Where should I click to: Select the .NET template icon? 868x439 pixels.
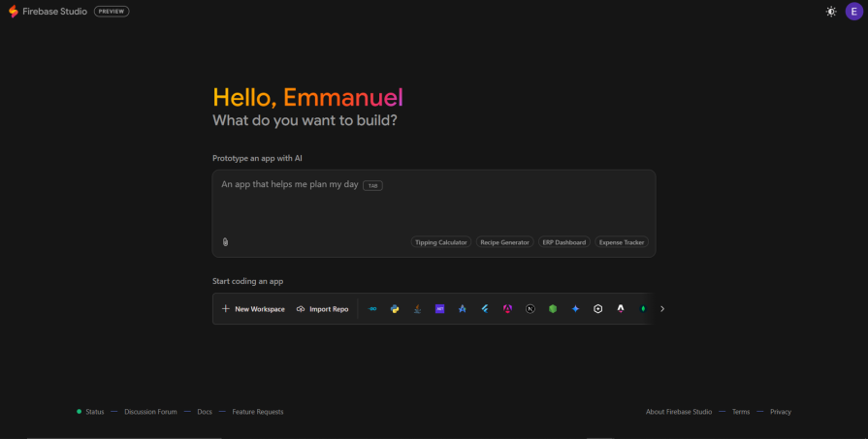(440, 309)
